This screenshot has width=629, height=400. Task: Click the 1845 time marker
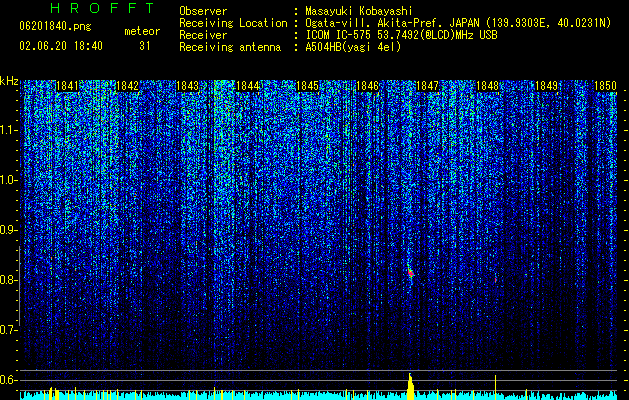point(307,86)
